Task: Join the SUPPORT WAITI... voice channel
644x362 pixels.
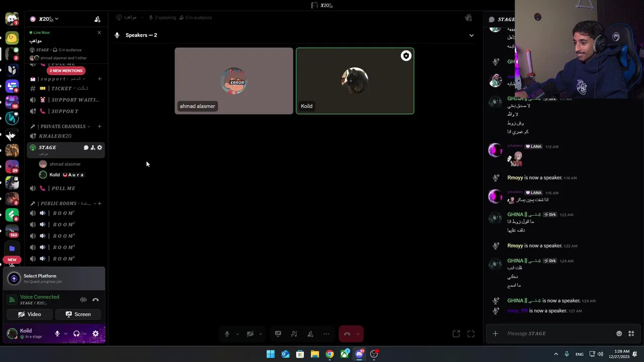Action: pos(66,100)
